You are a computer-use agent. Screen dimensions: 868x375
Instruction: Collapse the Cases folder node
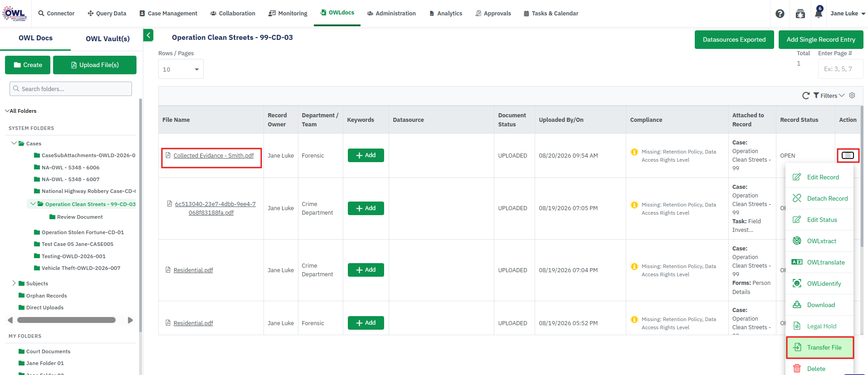(14, 143)
